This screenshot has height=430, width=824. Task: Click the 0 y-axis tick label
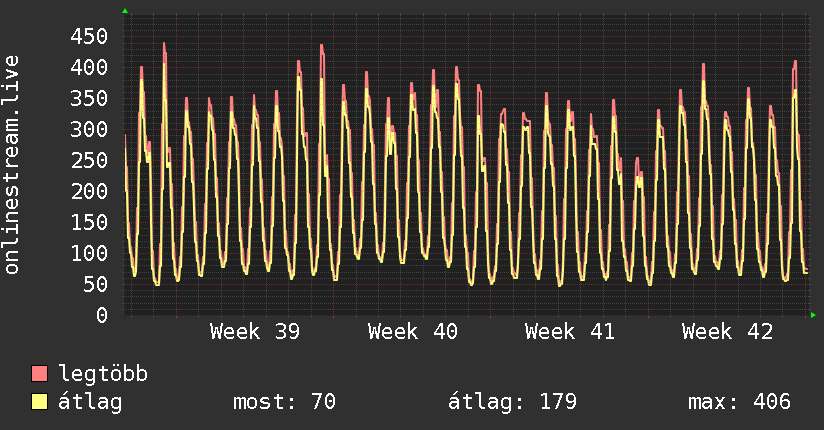(102, 315)
